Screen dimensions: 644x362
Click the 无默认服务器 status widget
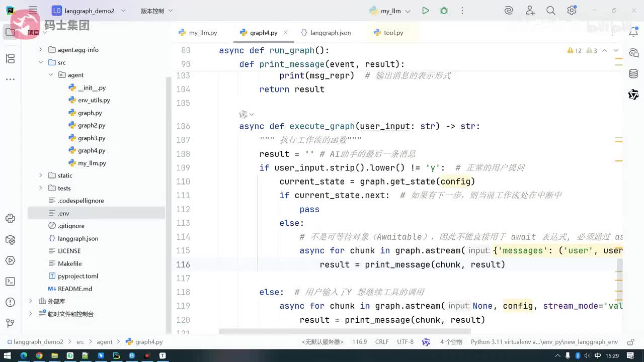click(323, 342)
